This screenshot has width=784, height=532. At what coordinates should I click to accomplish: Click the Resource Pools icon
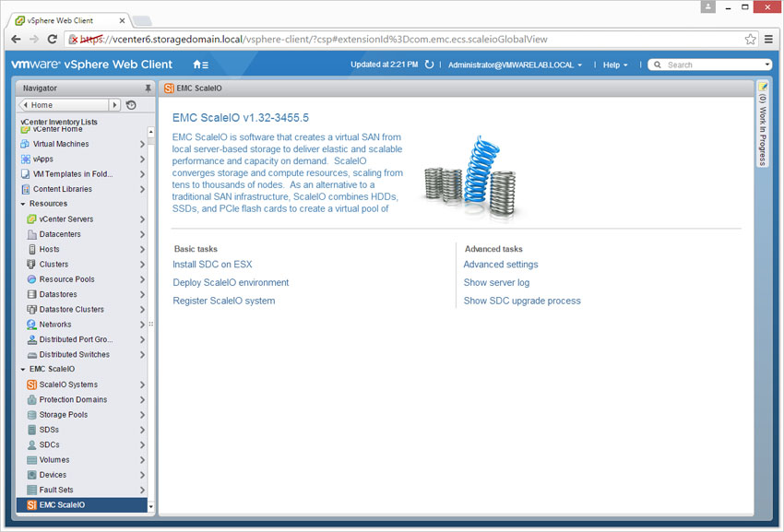point(31,279)
